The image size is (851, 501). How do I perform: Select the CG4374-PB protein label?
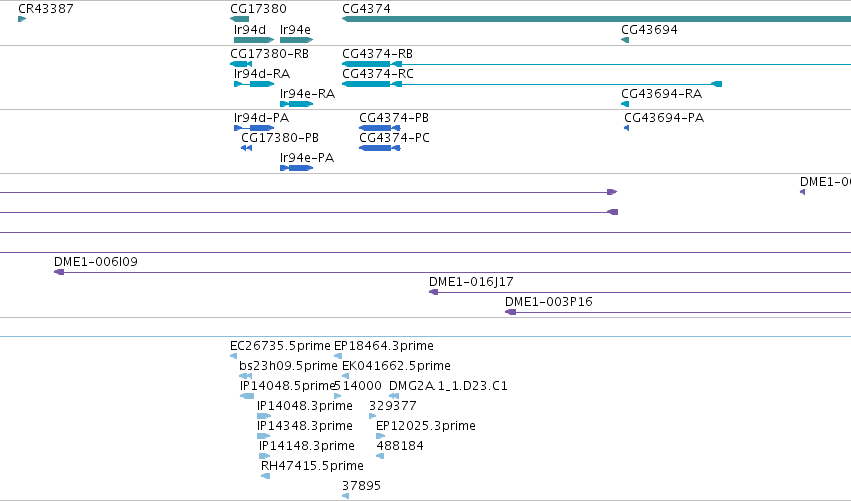(x=394, y=118)
